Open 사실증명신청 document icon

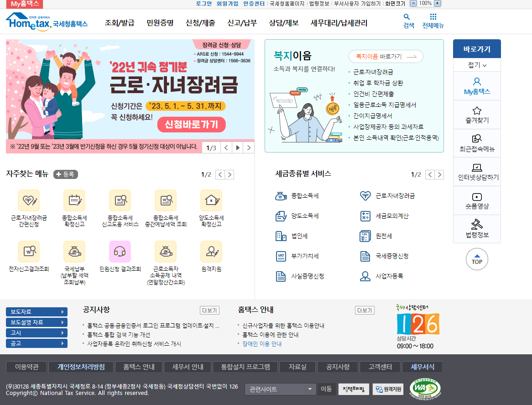[281, 276]
